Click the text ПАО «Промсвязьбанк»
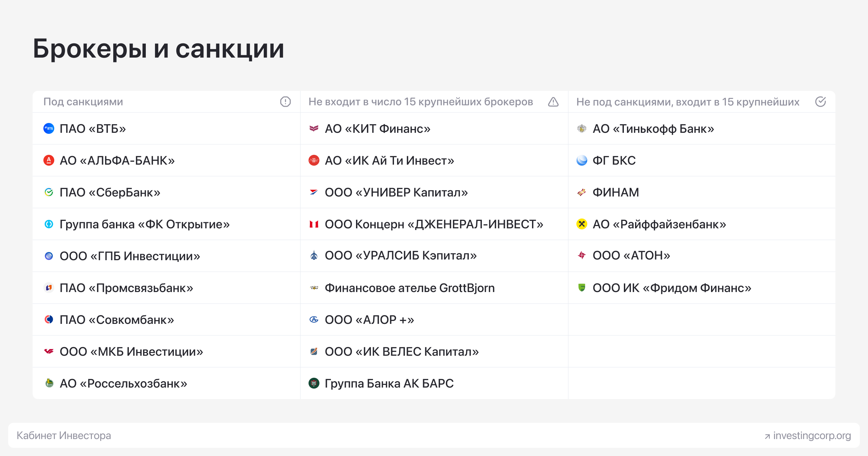The height and width of the screenshot is (456, 868). [126, 288]
